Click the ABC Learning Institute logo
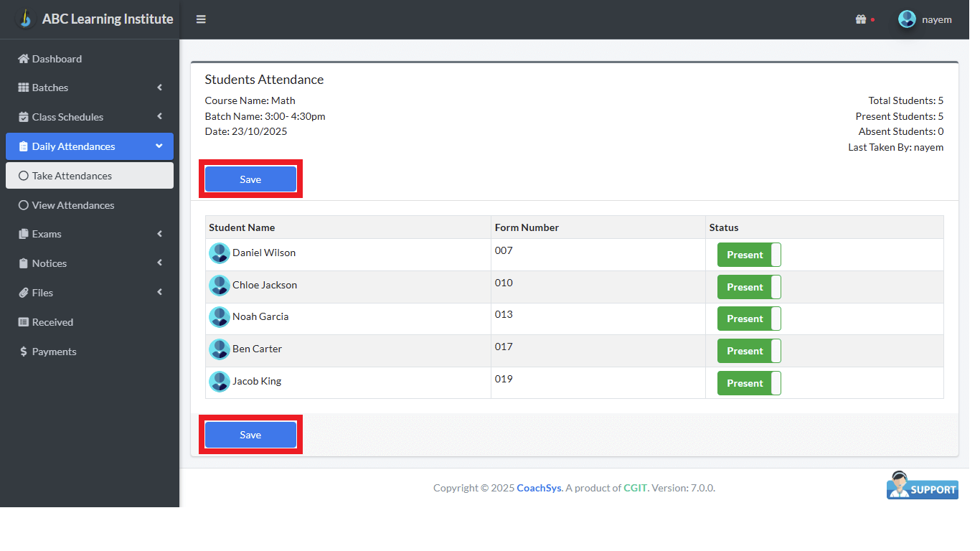The height and width of the screenshot is (551, 980). point(26,19)
